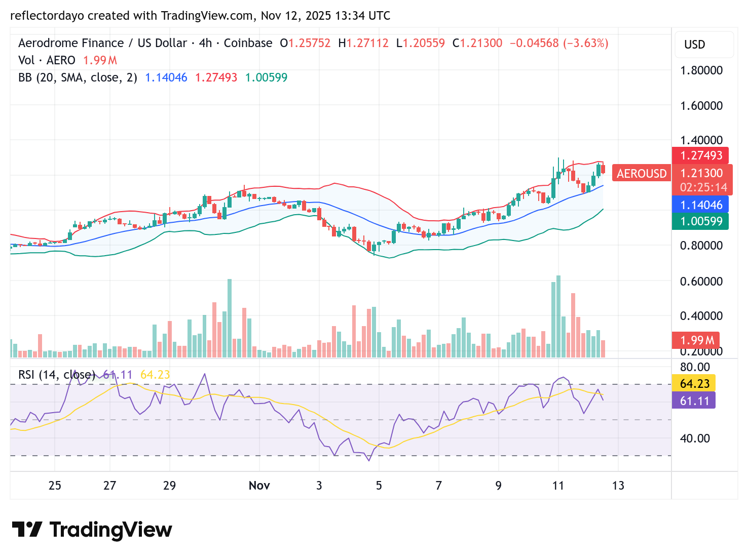Click the 80.00 RSI scale label
748x560 pixels.
click(695, 367)
